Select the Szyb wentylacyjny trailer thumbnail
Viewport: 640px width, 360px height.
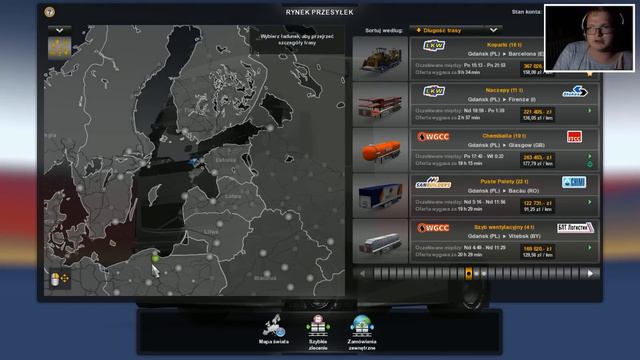coord(380,242)
